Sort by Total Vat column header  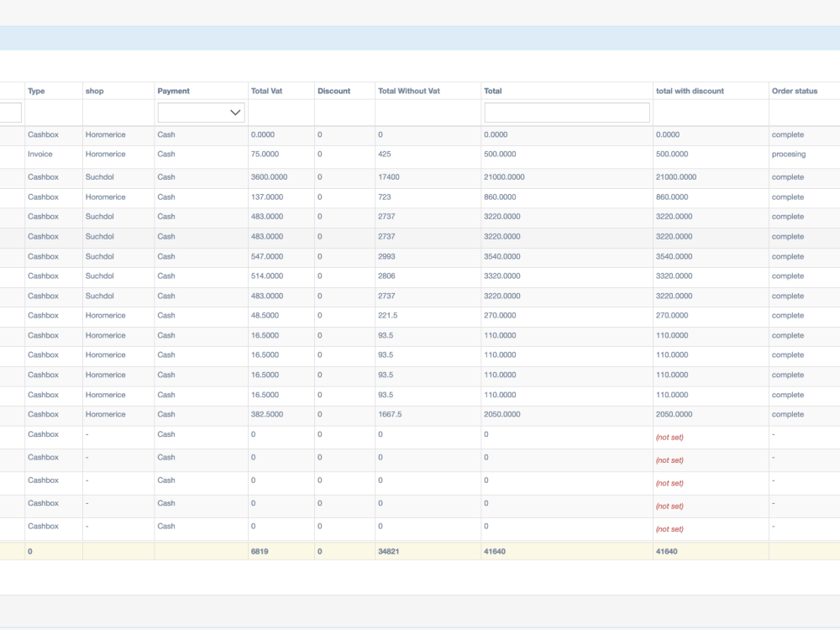(267, 91)
